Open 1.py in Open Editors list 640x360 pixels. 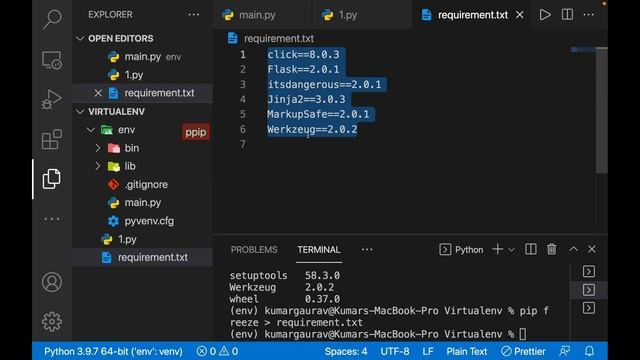pos(142,75)
